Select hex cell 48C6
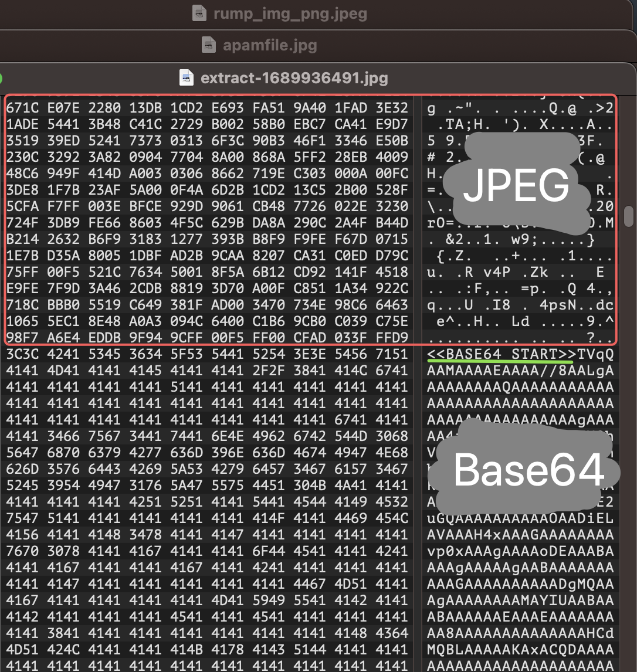Viewport: 637px width, 672px height. tap(22, 174)
